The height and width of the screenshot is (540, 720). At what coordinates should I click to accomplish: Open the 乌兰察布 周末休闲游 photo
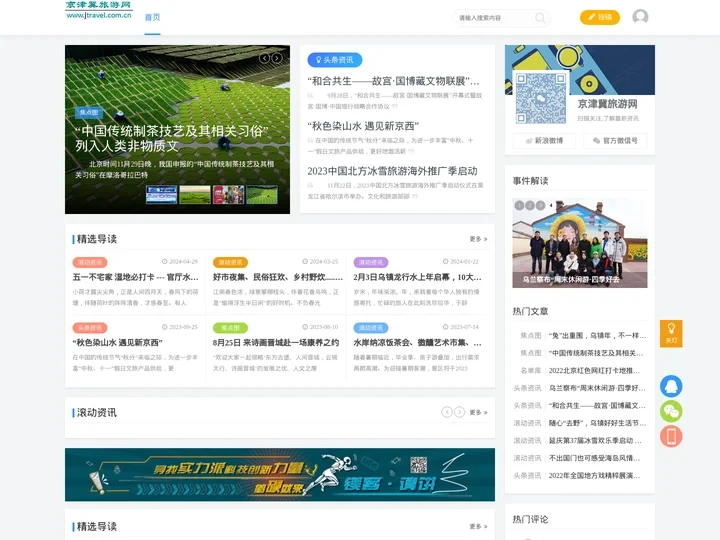point(580,243)
